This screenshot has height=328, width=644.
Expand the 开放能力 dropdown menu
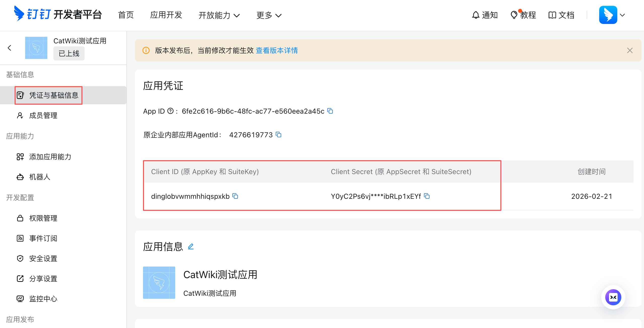[x=219, y=15]
